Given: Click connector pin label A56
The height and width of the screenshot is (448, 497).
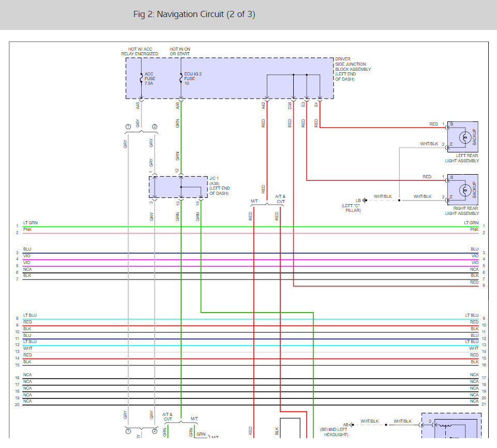Looking at the screenshot, I should pos(177,105).
